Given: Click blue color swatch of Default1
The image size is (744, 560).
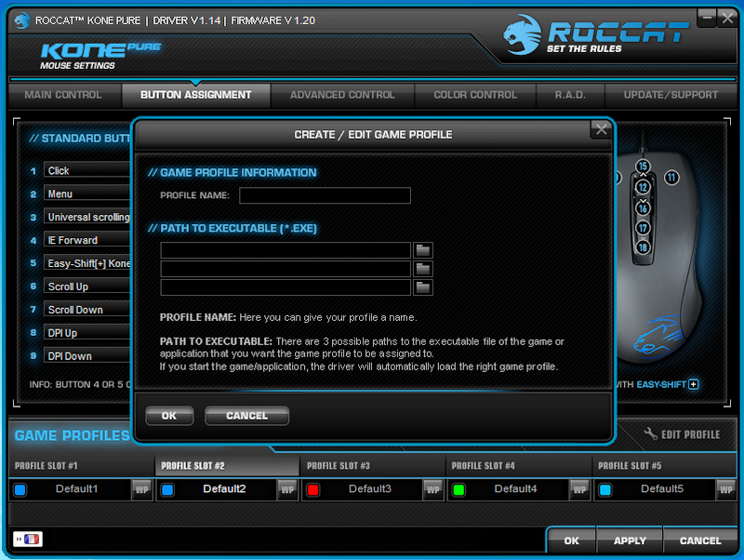Looking at the screenshot, I should tap(20, 489).
